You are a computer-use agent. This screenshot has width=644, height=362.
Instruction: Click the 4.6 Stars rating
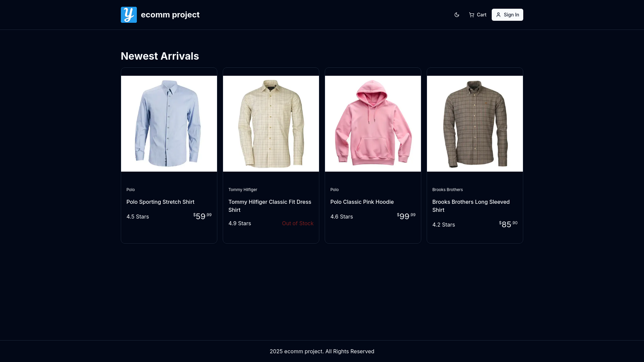341,217
